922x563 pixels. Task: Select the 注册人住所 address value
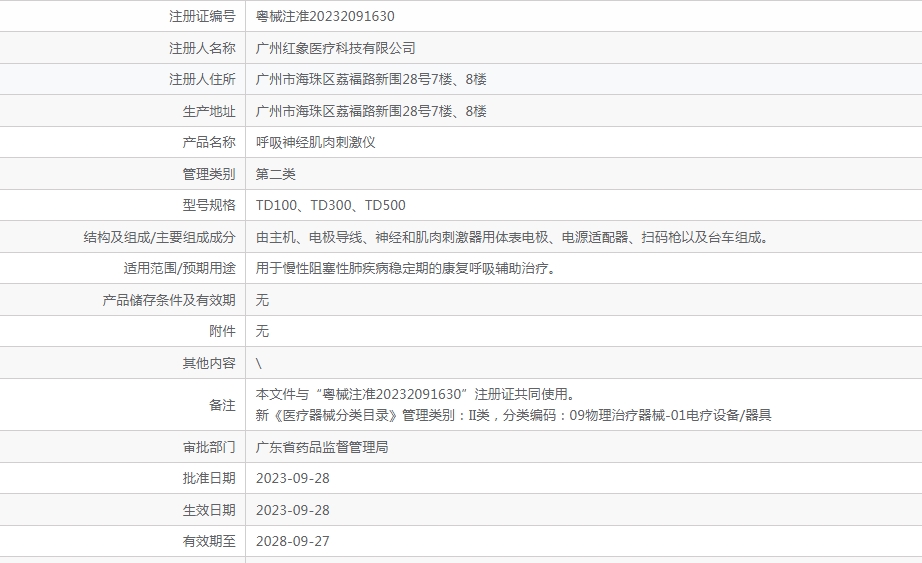371,79
